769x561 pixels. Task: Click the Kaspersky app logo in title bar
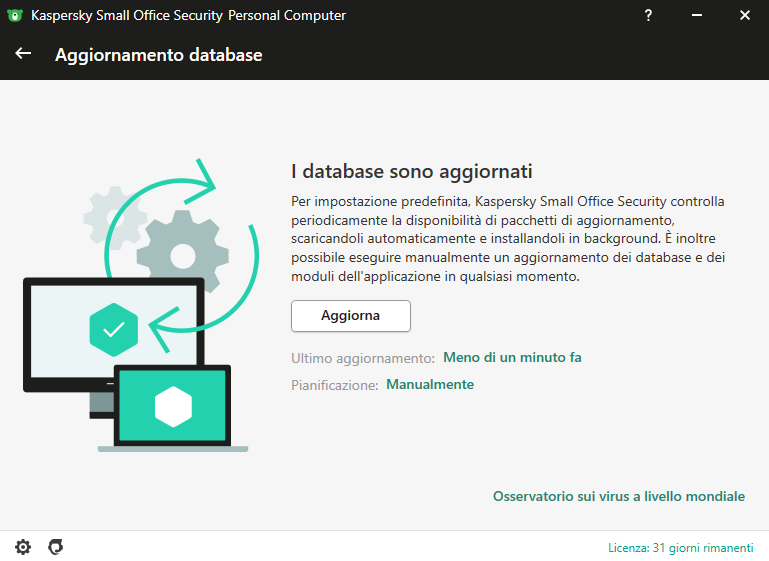click(15, 15)
